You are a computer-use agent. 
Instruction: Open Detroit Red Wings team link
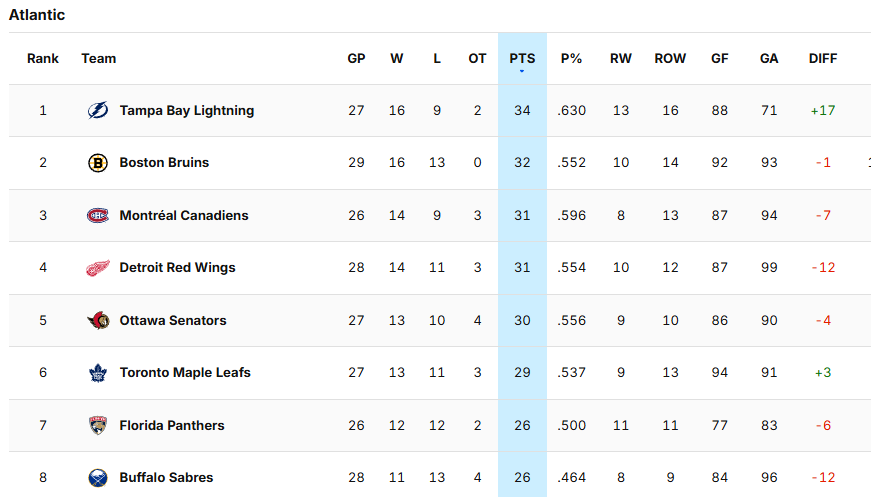click(177, 268)
